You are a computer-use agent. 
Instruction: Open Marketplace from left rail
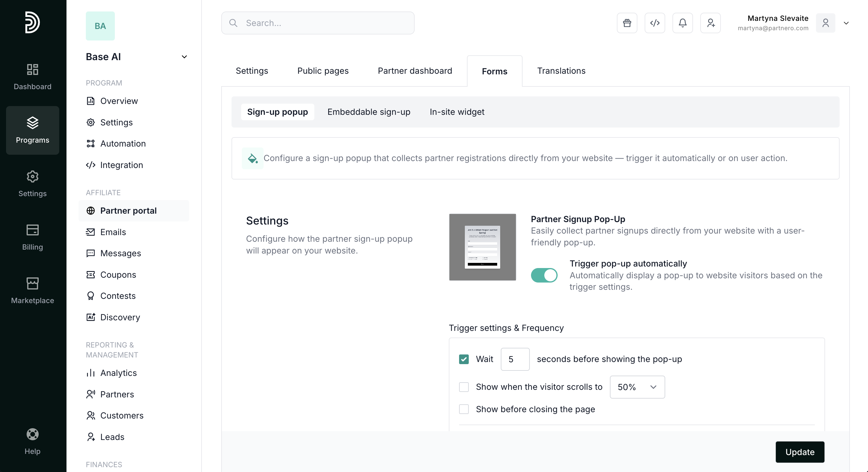(x=32, y=290)
